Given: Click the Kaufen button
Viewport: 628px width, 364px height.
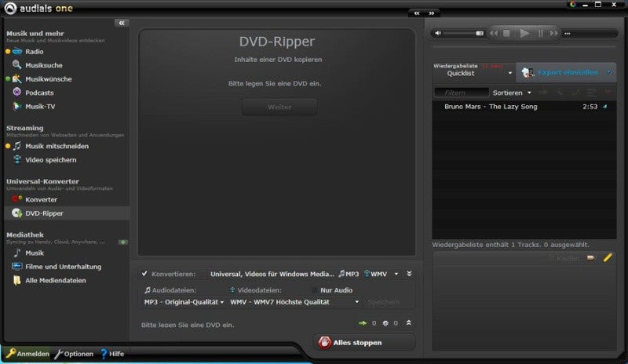Looking at the screenshot, I should [x=564, y=259].
